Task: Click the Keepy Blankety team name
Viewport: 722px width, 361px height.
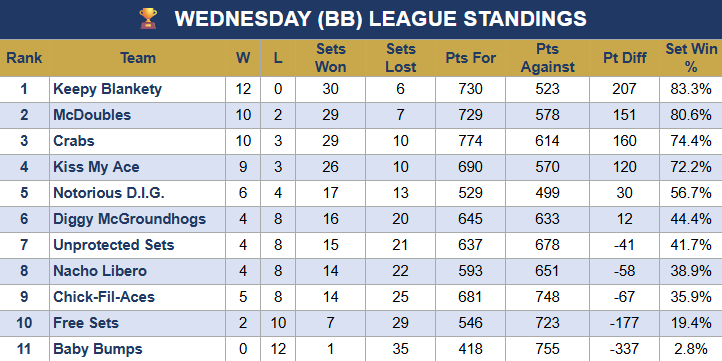Action: click(x=107, y=89)
